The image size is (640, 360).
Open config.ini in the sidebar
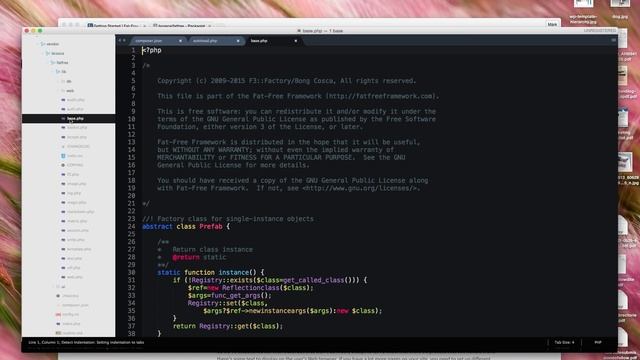pyautogui.click(x=71, y=315)
